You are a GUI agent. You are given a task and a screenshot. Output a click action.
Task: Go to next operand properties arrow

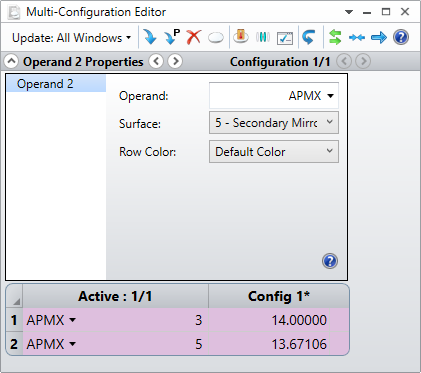175,61
